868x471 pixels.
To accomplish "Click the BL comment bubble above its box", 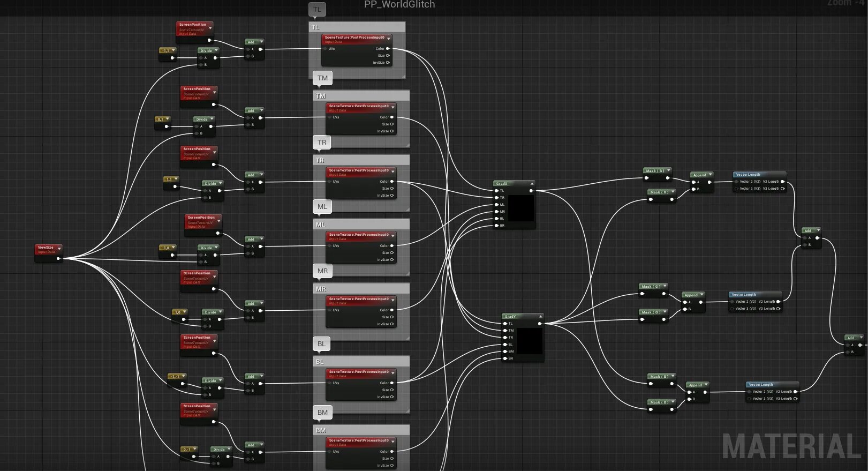I will [x=321, y=343].
